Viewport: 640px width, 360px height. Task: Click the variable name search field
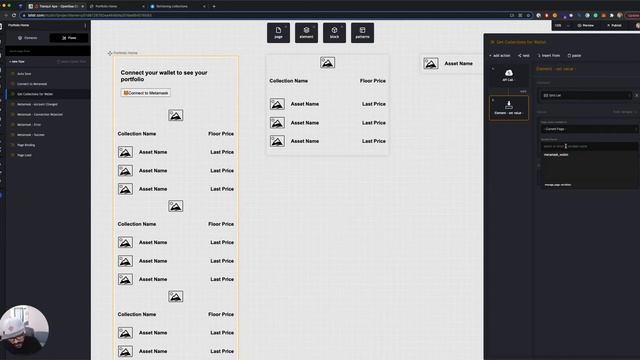(589, 146)
